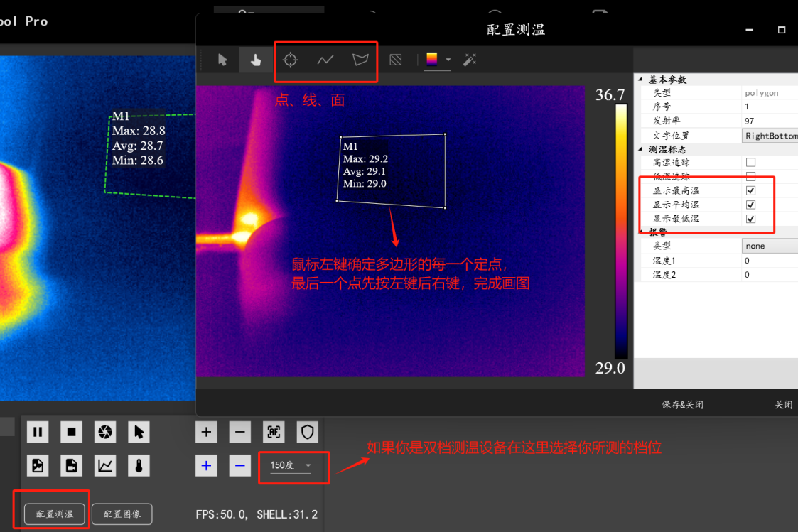Select the line measurement tool
The image size is (798, 532).
point(325,60)
